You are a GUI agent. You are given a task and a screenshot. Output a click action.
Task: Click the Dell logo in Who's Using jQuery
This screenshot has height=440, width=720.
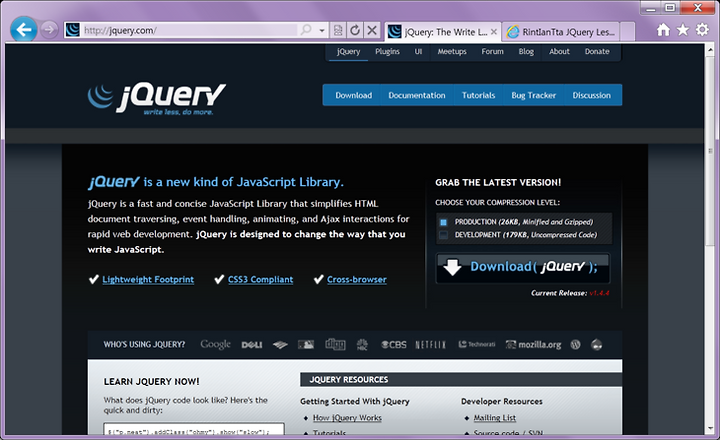252,344
